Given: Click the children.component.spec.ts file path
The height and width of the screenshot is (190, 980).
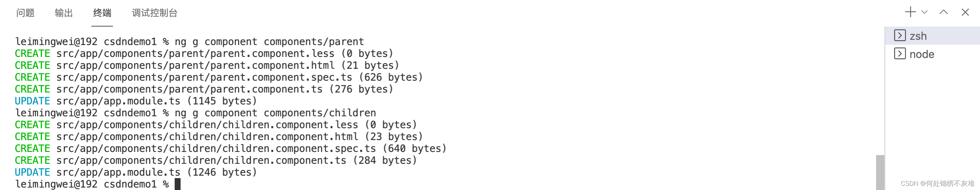Looking at the screenshot, I should pyautogui.click(x=216, y=148).
